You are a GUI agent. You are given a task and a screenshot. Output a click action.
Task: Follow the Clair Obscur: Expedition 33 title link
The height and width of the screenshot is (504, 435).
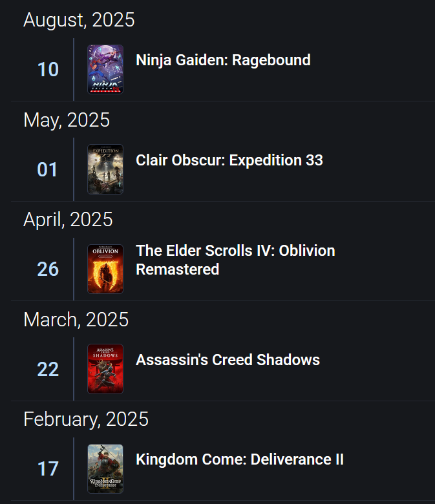click(x=229, y=160)
